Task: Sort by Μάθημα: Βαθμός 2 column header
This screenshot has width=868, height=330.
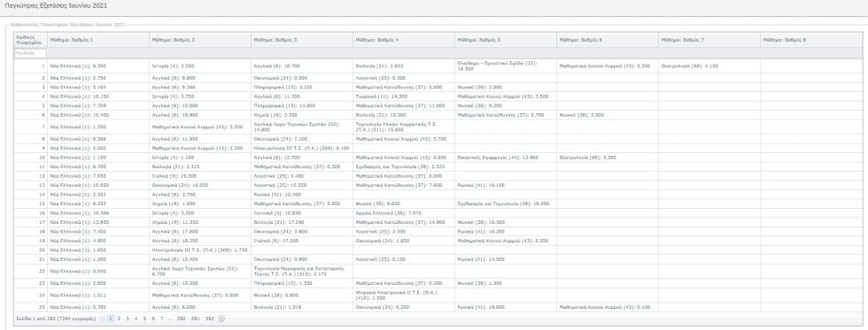Action: [x=200, y=40]
